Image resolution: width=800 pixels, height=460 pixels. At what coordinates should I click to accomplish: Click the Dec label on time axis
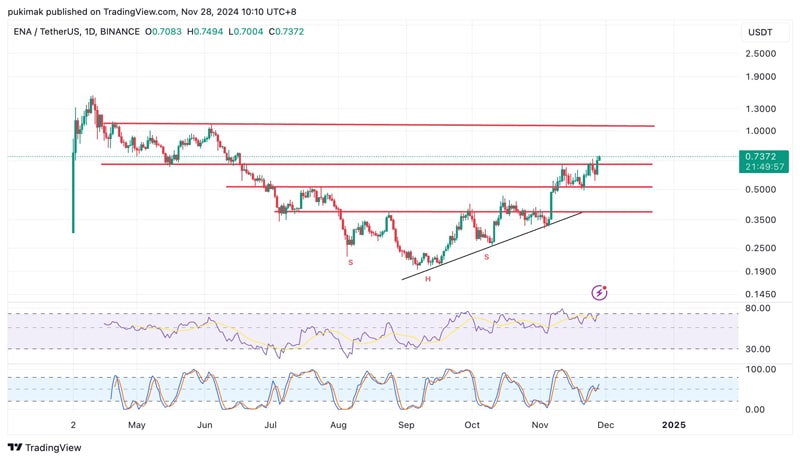click(606, 425)
